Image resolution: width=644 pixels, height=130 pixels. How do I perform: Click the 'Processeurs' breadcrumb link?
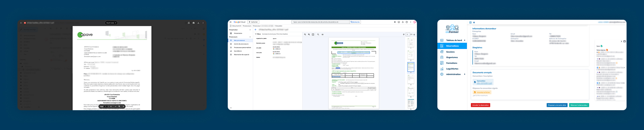pyautogui.click(x=247, y=26)
